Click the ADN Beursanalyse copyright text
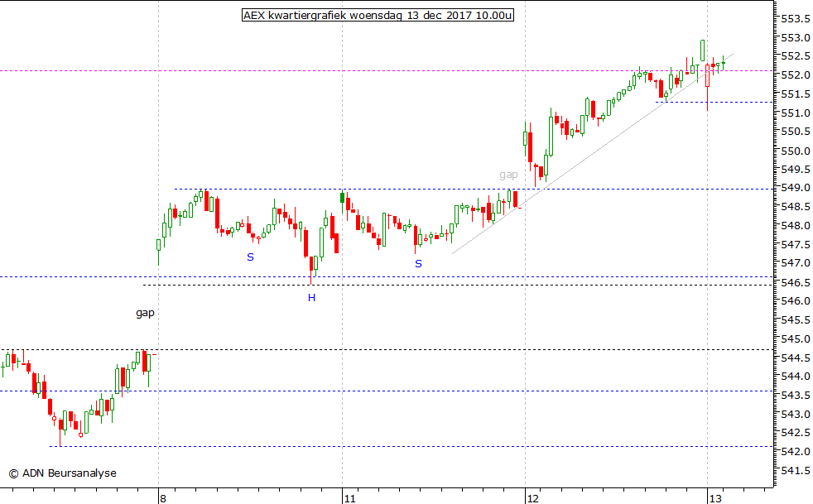The height and width of the screenshot is (504, 813). (62, 473)
